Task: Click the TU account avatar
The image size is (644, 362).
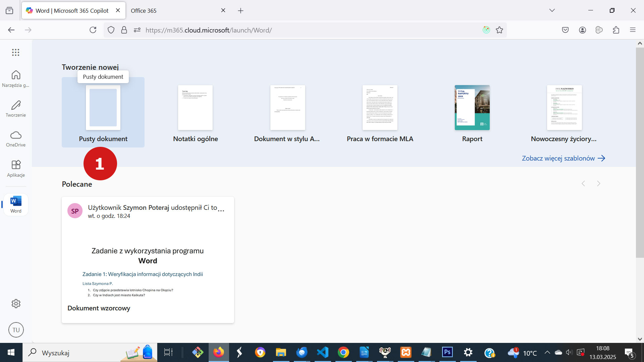Action: pyautogui.click(x=16, y=330)
